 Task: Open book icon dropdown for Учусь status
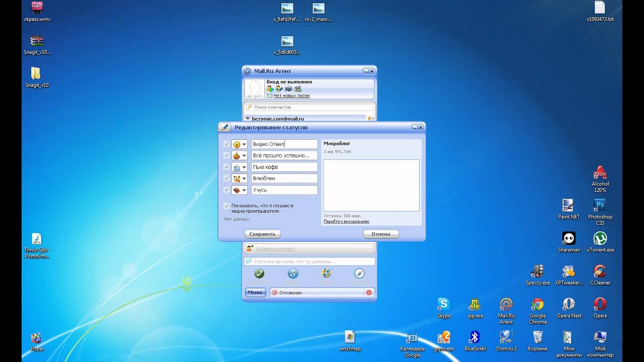(x=239, y=190)
